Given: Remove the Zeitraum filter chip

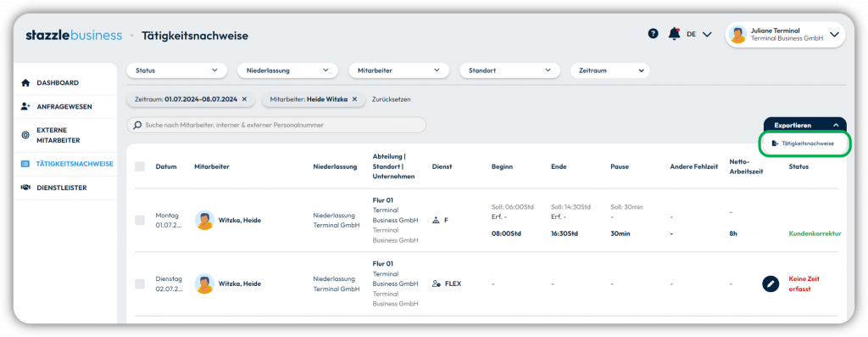Looking at the screenshot, I should tap(244, 99).
